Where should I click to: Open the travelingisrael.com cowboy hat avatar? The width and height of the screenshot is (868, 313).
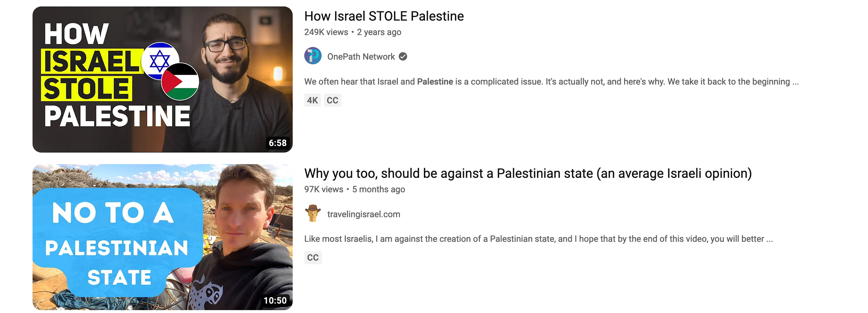313,213
